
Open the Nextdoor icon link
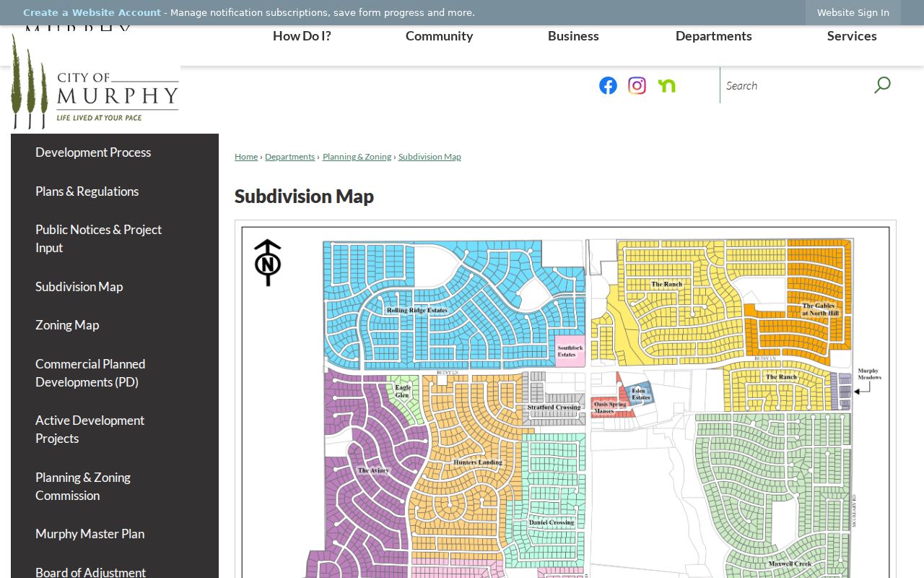[x=667, y=85]
